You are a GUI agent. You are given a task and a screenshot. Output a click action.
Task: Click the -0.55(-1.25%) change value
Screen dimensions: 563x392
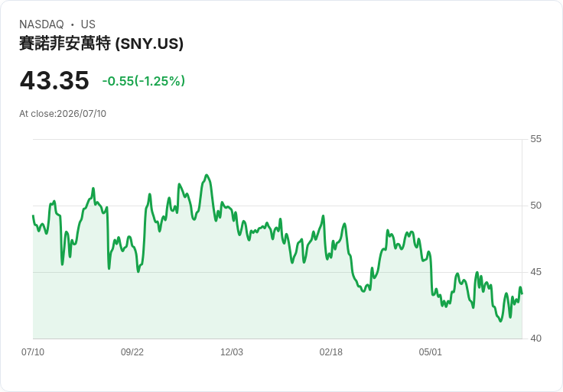144,81
